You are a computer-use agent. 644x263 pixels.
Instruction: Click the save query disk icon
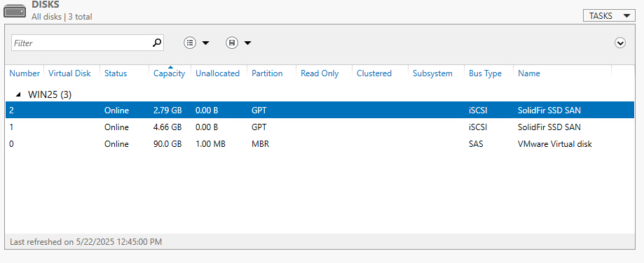(232, 43)
